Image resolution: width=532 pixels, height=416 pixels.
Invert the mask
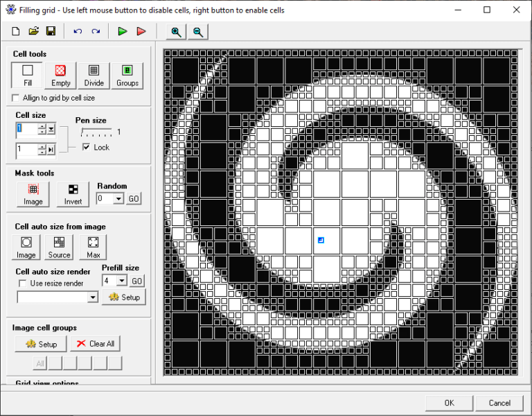[x=73, y=194]
